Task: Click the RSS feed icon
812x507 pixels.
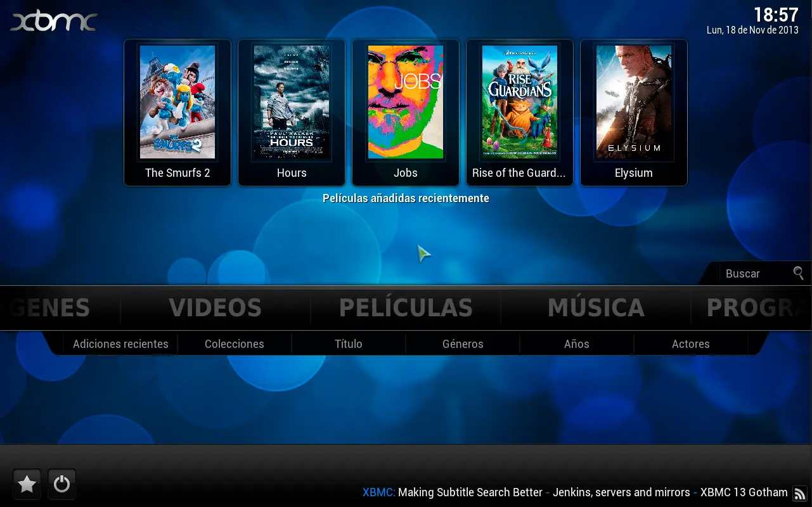Action: pyautogui.click(x=800, y=494)
